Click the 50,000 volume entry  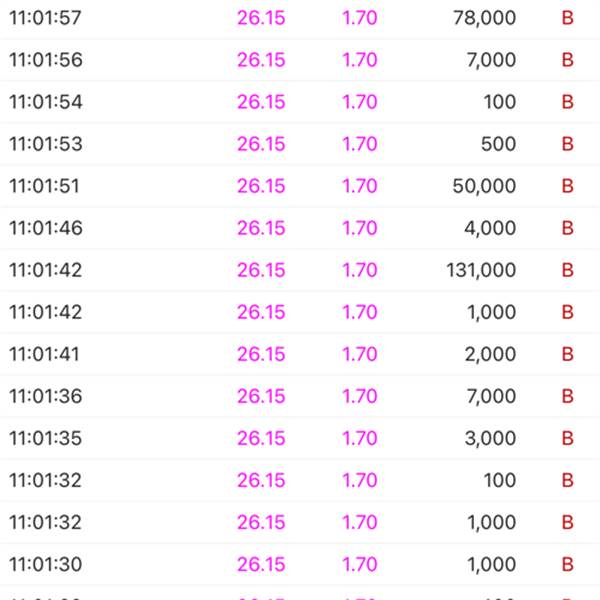(484, 186)
